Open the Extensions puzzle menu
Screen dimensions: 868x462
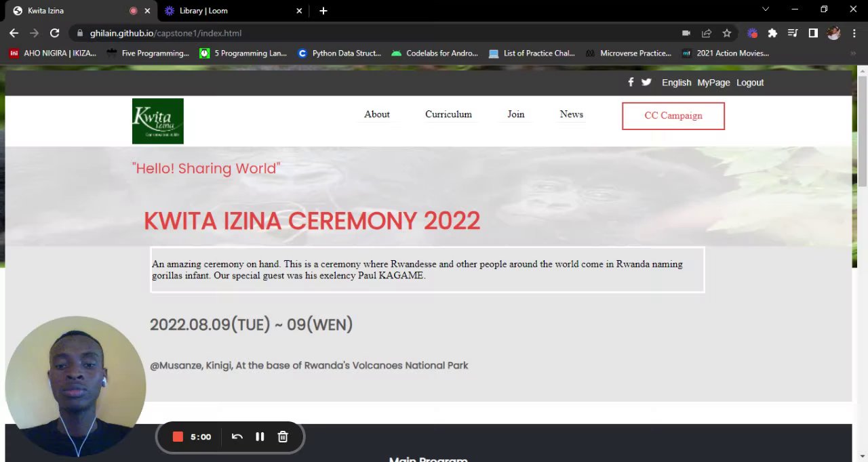click(772, 33)
